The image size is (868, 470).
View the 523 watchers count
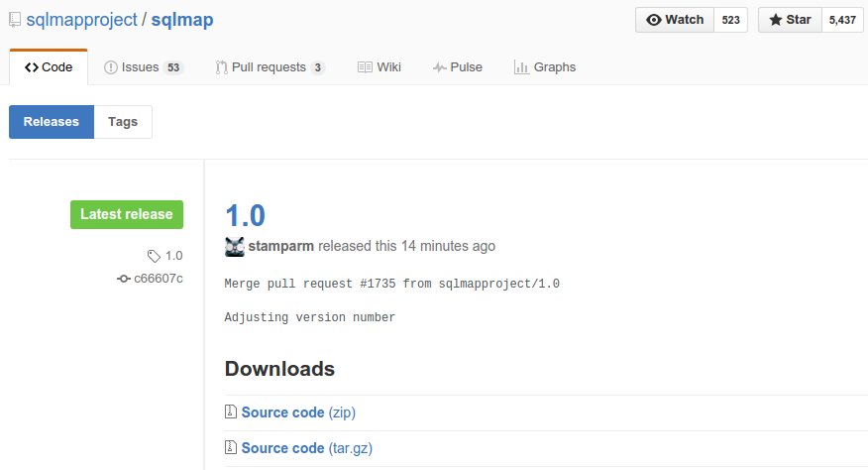(x=730, y=20)
